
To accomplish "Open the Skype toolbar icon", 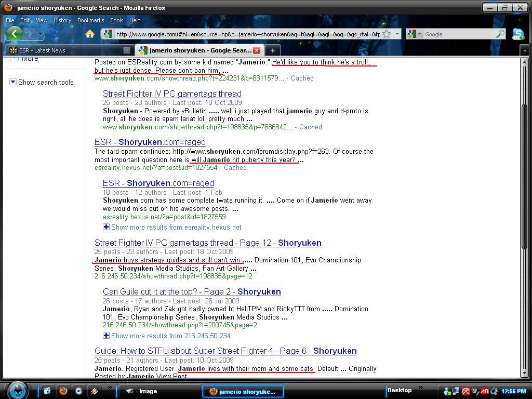I will 518,34.
